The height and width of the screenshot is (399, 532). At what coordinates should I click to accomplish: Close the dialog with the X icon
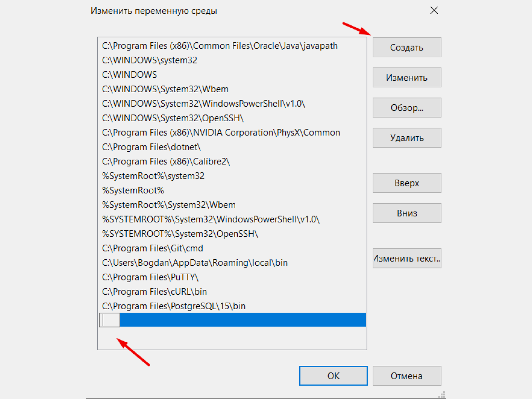(434, 10)
